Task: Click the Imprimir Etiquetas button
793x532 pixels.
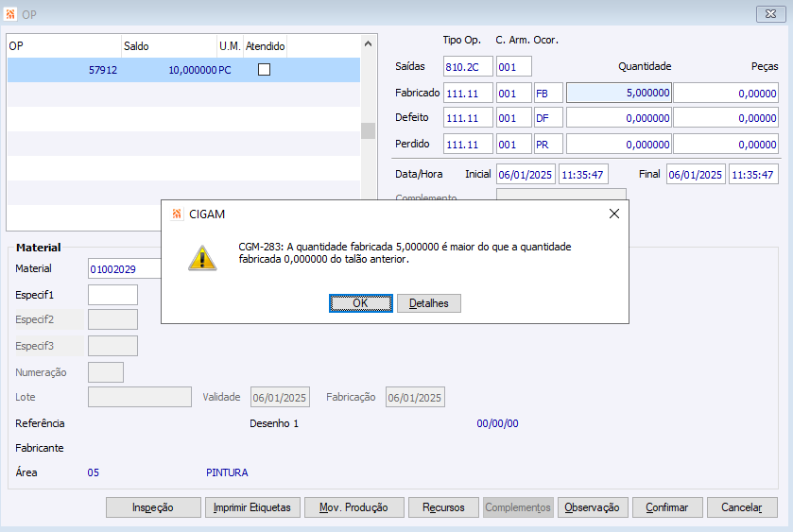Action: tap(252, 507)
